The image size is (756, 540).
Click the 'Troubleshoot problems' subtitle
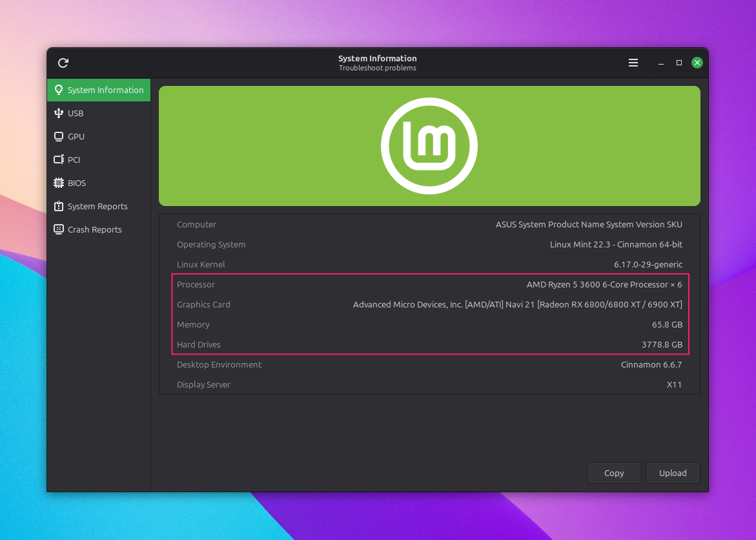[x=378, y=68]
